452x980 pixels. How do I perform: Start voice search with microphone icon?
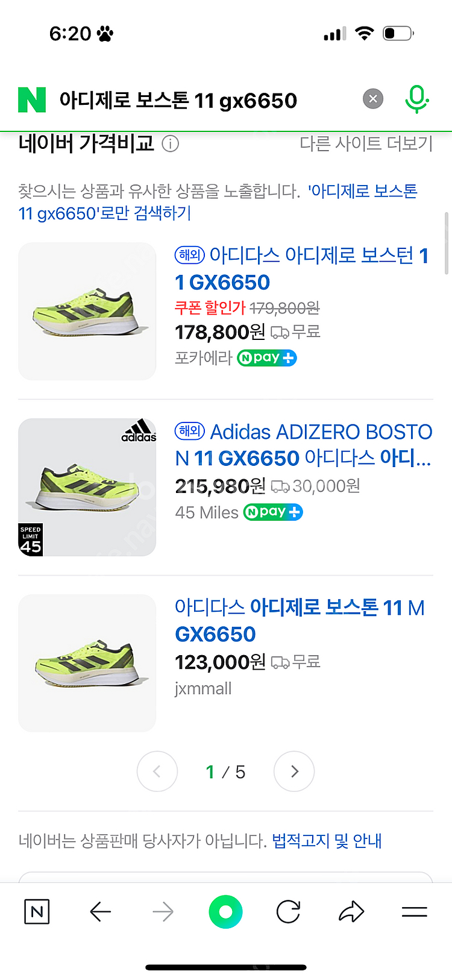tap(416, 99)
